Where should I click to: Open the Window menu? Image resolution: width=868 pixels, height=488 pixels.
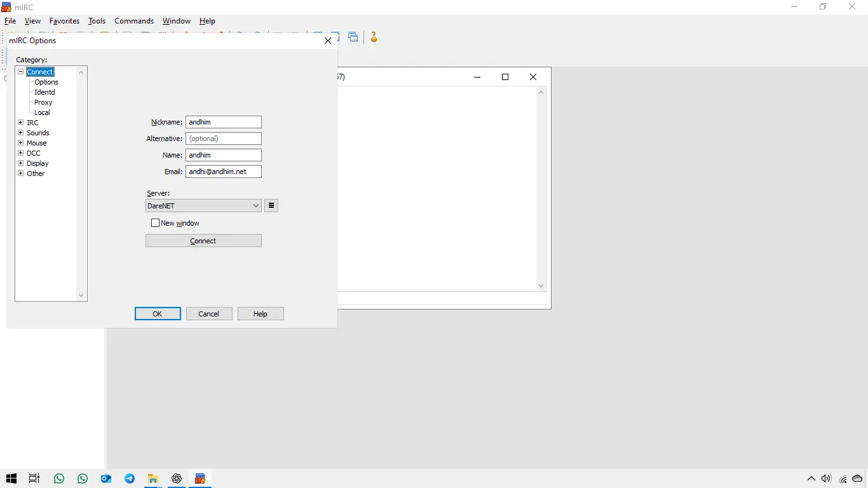(x=176, y=21)
